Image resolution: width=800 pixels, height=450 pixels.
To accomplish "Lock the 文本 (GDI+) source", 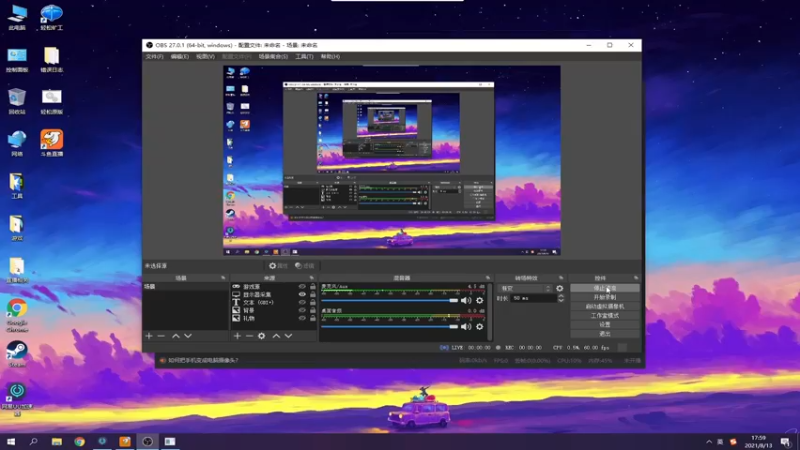I will [313, 303].
